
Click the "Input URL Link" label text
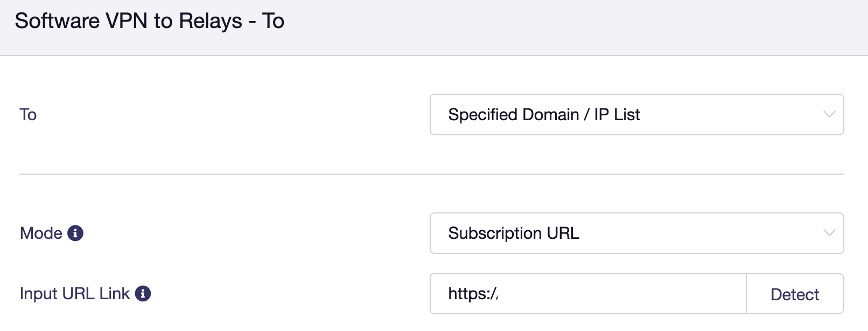(74, 294)
